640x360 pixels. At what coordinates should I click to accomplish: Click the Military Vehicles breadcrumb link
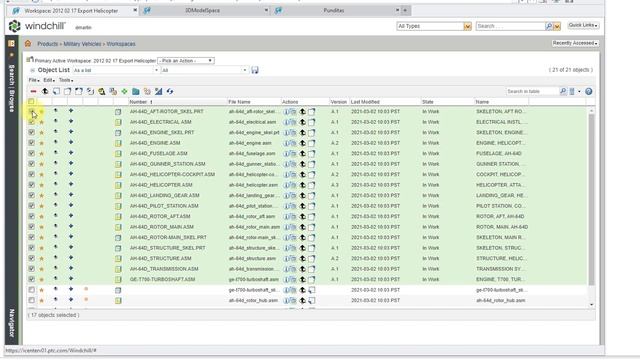pyautogui.click(x=82, y=44)
